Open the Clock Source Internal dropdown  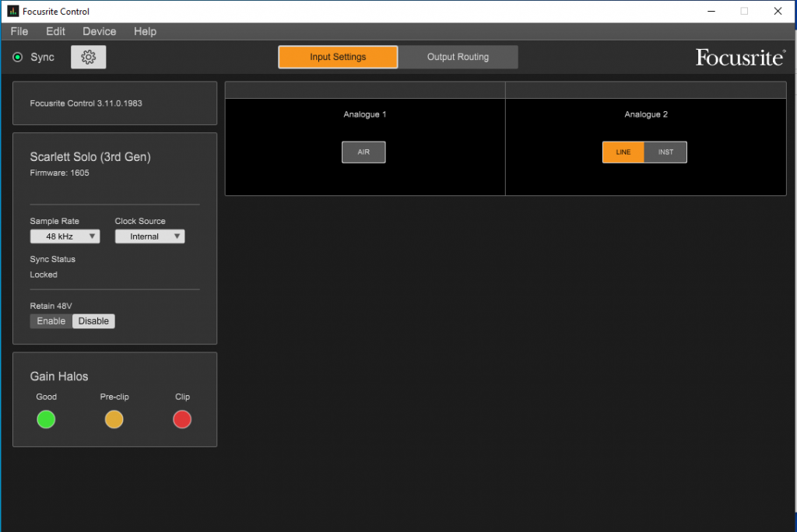pyautogui.click(x=150, y=236)
